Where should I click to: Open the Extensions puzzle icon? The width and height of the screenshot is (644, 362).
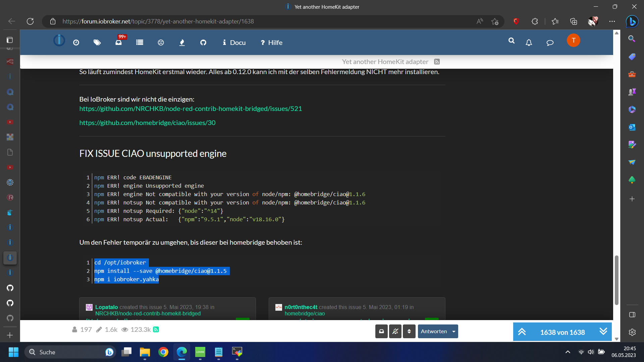[535, 21]
